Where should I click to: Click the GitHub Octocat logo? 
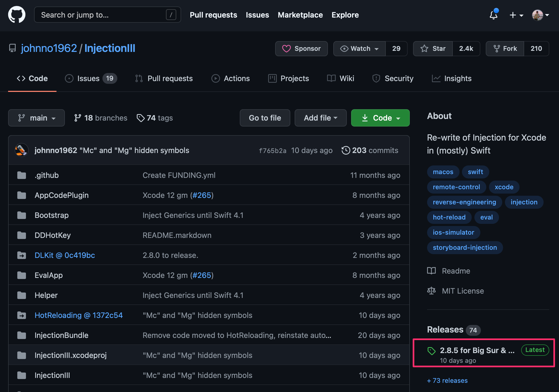[17, 15]
